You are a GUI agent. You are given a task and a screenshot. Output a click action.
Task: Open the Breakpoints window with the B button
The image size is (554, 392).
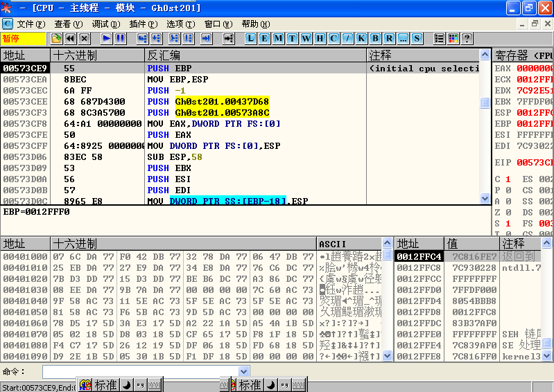[375, 39]
